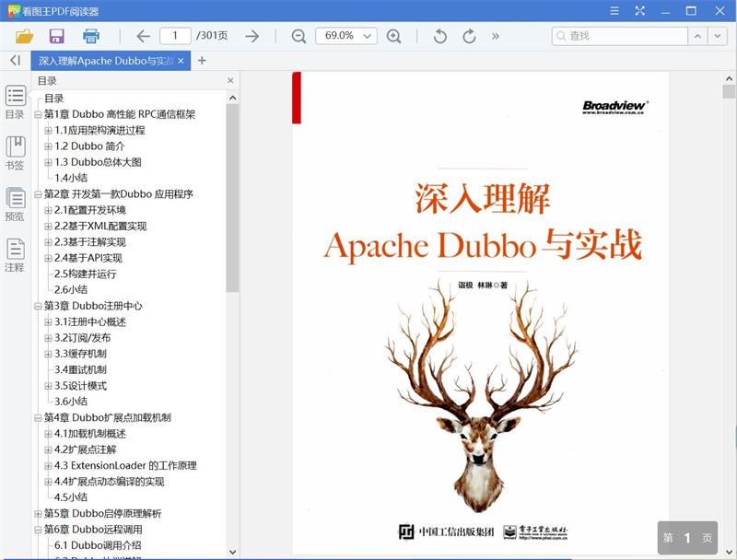737x560 pixels.
Task: Jump to 4.4扩展点动态编译的实现 section
Action: (110, 482)
